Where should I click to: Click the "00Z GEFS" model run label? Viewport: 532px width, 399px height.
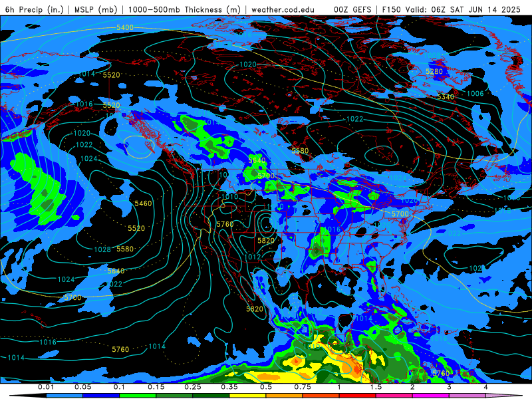(x=352, y=9)
